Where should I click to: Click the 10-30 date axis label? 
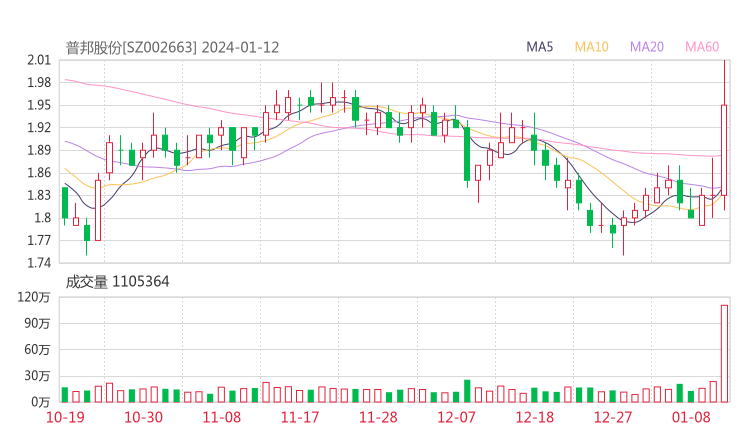[x=143, y=417]
